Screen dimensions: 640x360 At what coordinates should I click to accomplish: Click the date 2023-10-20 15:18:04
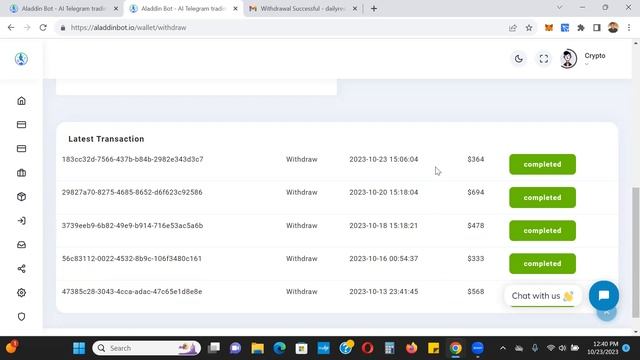(384, 192)
